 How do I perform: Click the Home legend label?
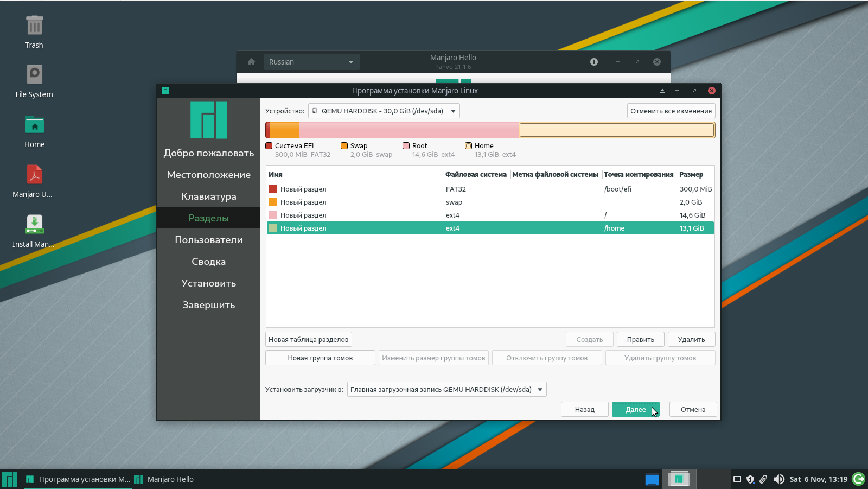click(484, 145)
